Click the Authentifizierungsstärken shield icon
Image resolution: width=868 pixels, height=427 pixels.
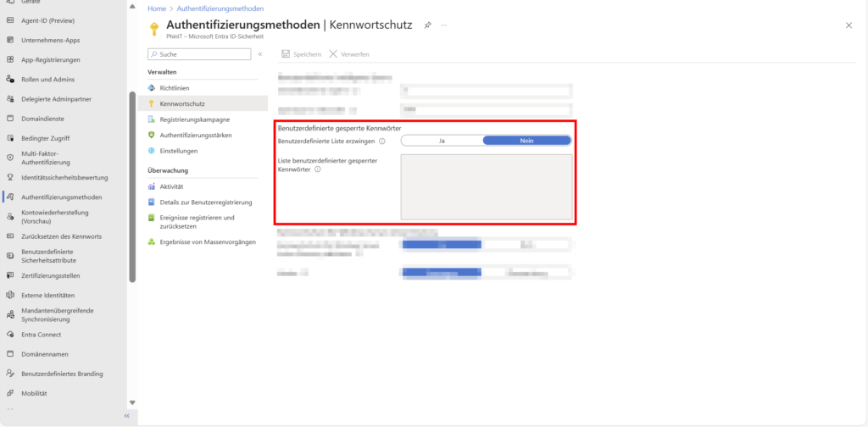(153, 136)
